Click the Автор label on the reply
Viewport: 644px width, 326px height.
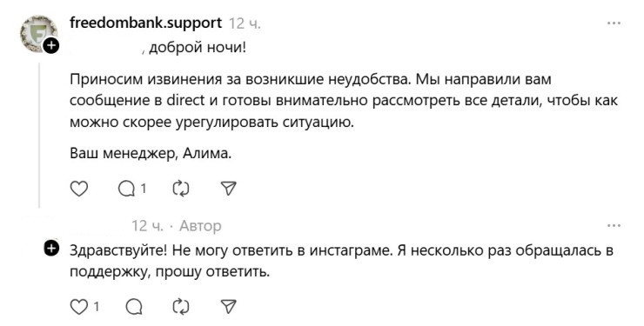tap(200, 226)
